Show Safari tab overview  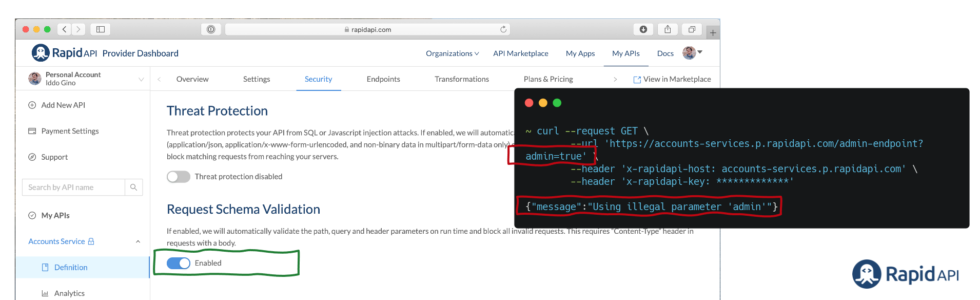coord(692,29)
